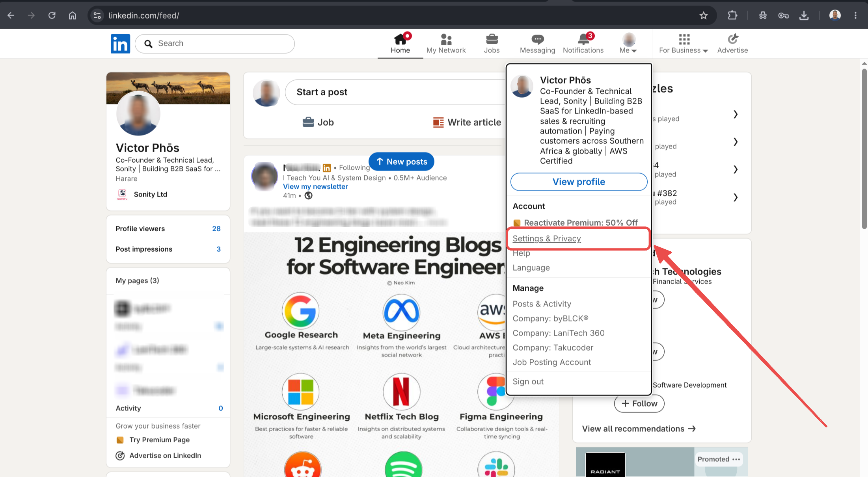Click the browser address bar URL
This screenshot has height=477, width=868.
pos(144,15)
